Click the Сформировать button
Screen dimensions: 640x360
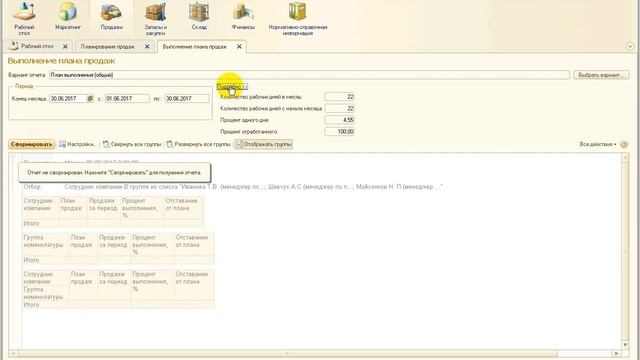tap(31, 144)
